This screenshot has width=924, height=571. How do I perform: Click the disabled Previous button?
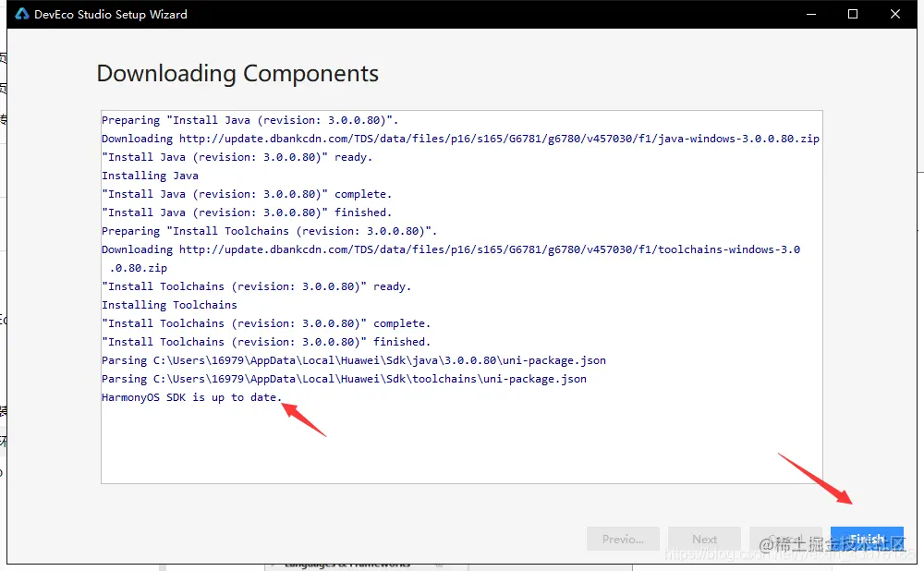[x=623, y=539]
